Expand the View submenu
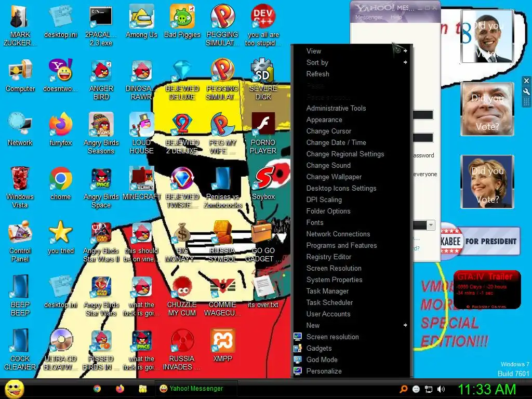This screenshot has height=399, width=532. tap(352, 51)
